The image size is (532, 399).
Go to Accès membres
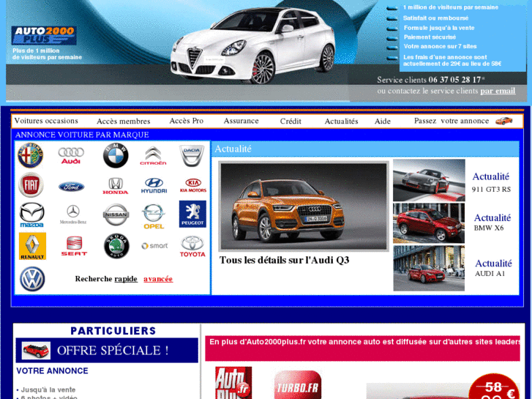pos(124,122)
